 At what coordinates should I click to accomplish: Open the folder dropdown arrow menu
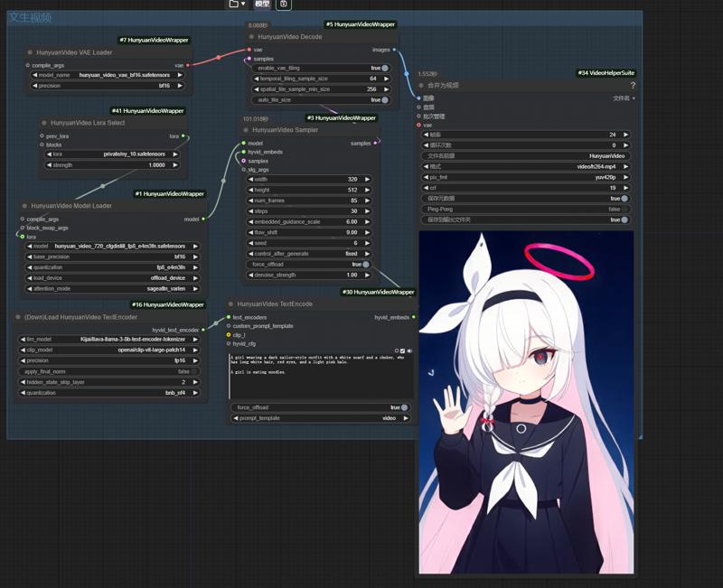243,5
